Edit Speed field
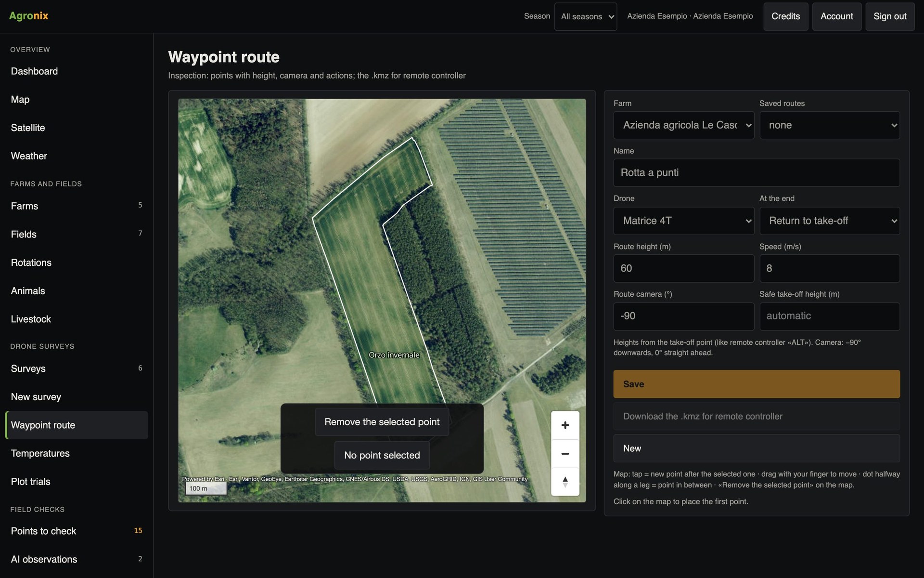This screenshot has height=578, width=924. click(x=830, y=268)
